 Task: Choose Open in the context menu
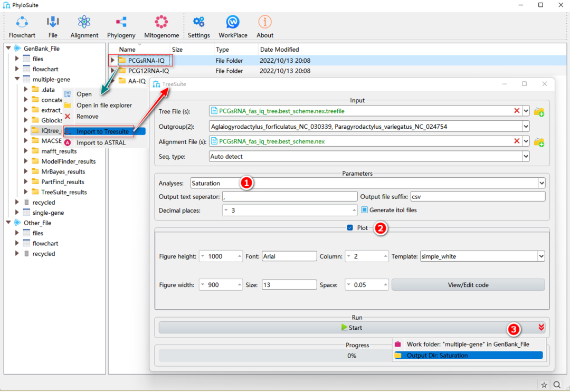[84, 94]
